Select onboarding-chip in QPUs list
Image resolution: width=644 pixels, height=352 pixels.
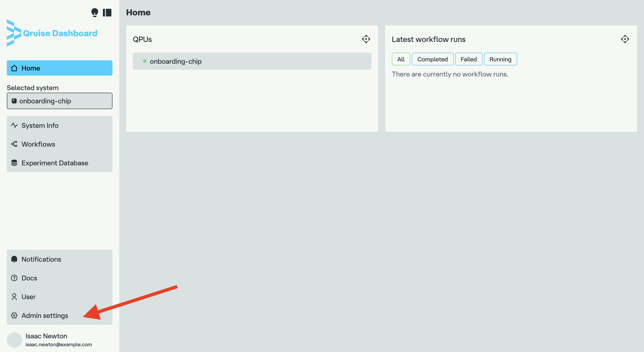pyautogui.click(x=252, y=61)
